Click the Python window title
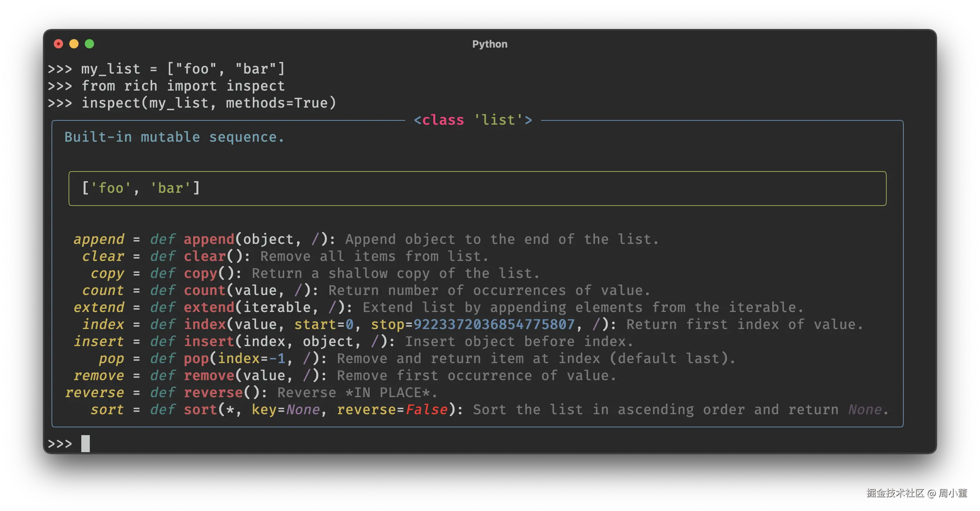The width and height of the screenshot is (980, 511). [490, 44]
